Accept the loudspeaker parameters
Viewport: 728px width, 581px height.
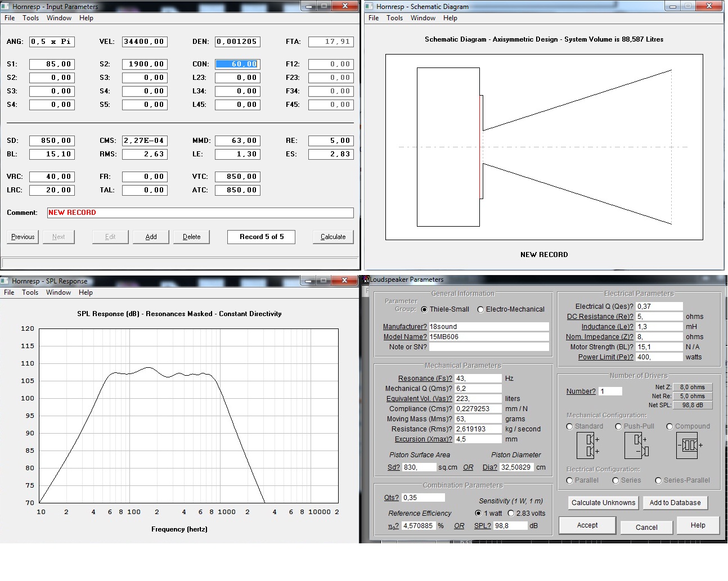coord(587,525)
